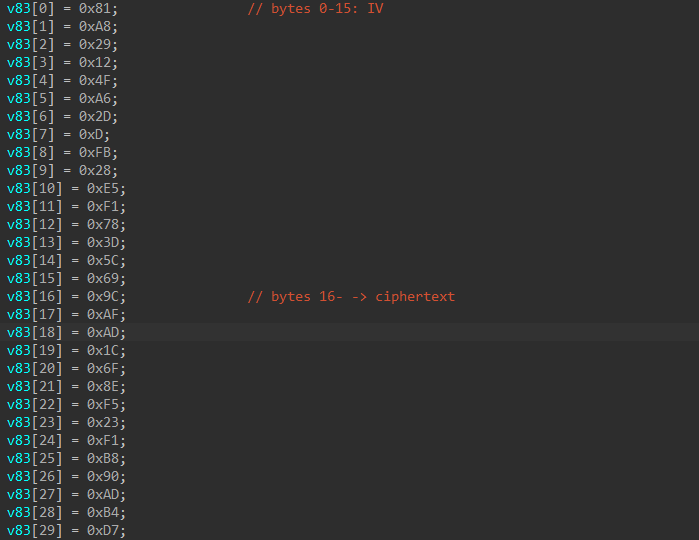This screenshot has width=699, height=540.
Task: Click the hex value 0xB8 of v83[25]
Action: tap(106, 459)
